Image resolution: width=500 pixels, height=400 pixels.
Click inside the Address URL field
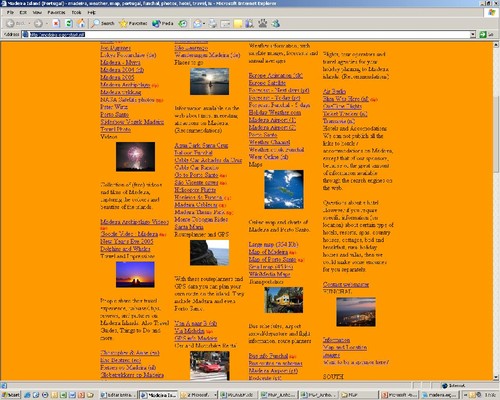(x=248, y=34)
